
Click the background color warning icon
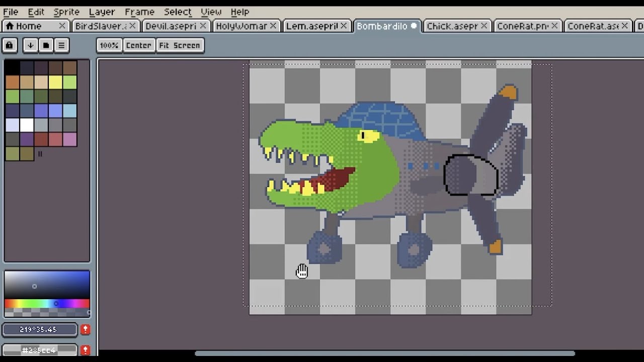[x=85, y=349]
